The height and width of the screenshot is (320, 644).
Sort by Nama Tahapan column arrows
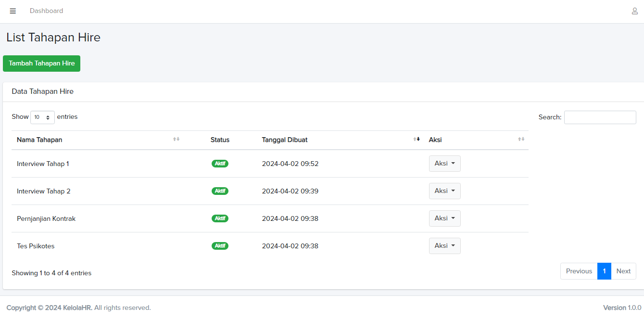pyautogui.click(x=176, y=140)
